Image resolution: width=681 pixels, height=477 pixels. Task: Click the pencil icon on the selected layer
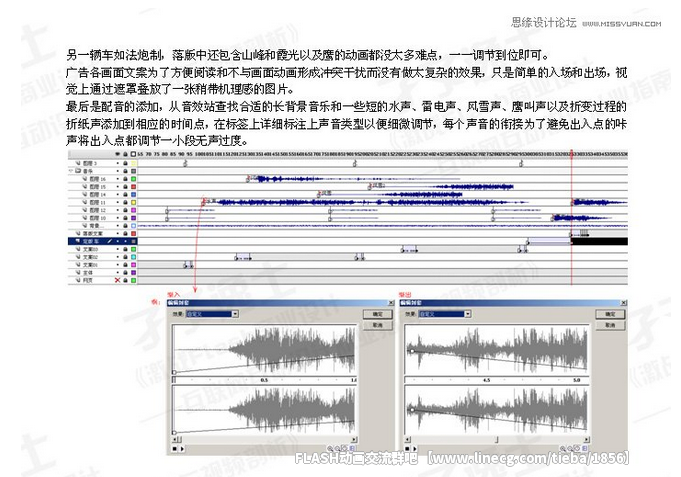(x=109, y=241)
